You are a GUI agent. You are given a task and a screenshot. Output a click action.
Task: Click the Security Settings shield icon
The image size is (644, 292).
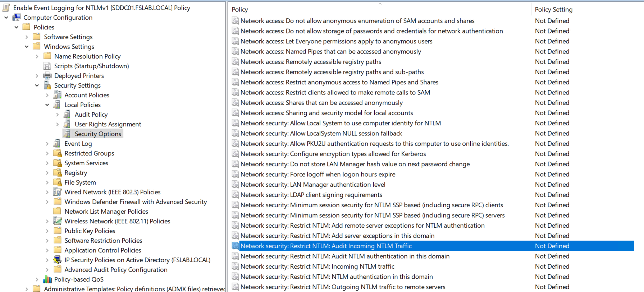pos(47,85)
